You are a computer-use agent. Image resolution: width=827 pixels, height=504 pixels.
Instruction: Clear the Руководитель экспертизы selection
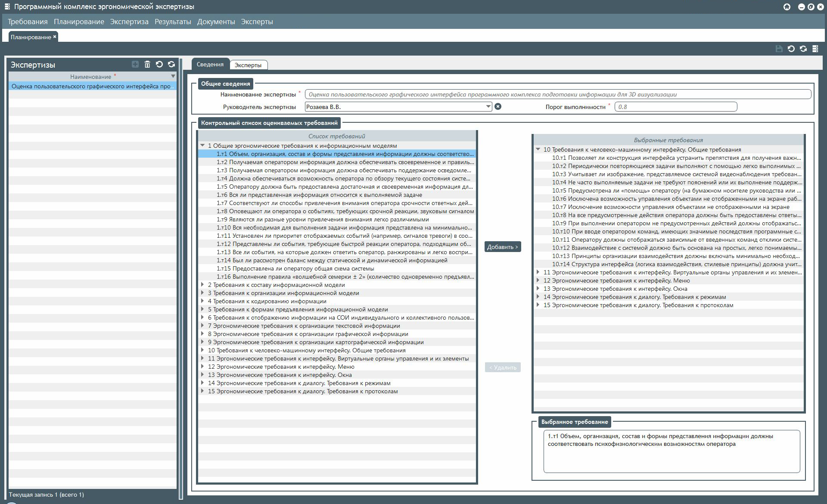pos(498,106)
